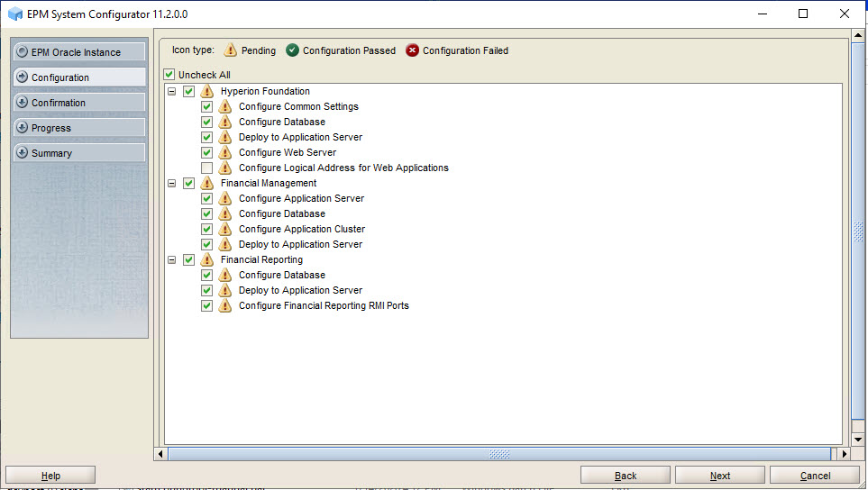Click the Back button
The image size is (868, 490).
coord(626,476)
